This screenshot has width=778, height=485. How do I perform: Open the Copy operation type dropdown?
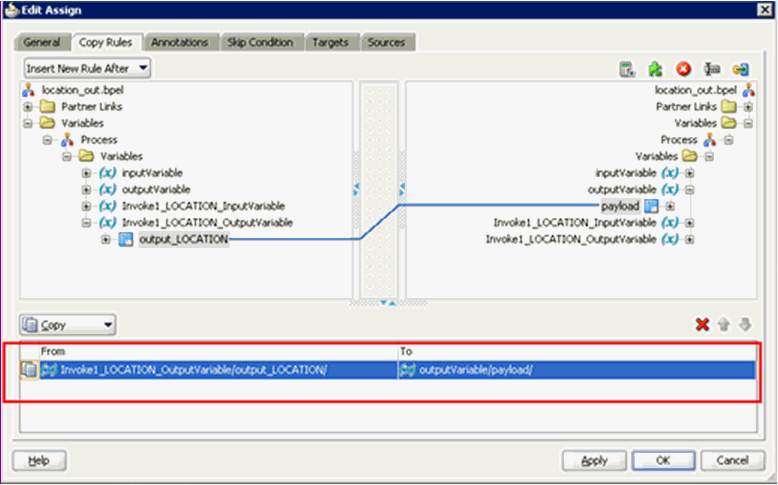(67, 325)
